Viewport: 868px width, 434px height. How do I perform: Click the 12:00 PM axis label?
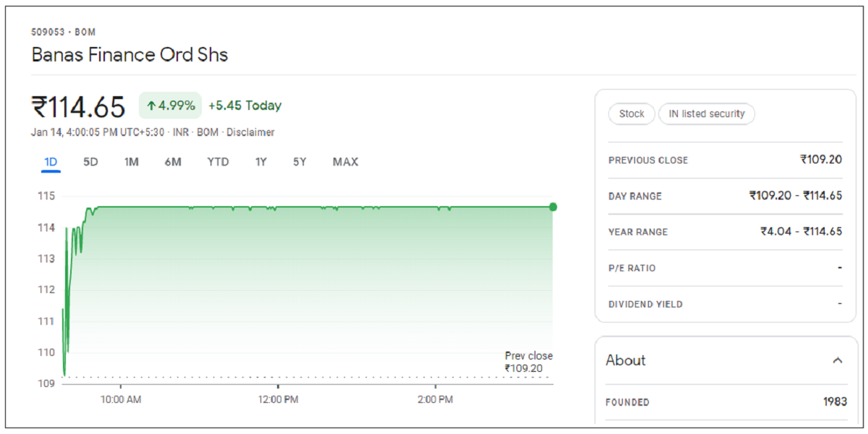(278, 399)
